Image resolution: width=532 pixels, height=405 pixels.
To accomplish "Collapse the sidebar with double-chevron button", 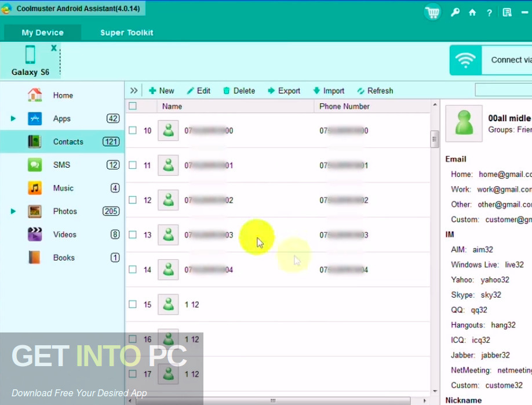I will (x=134, y=91).
